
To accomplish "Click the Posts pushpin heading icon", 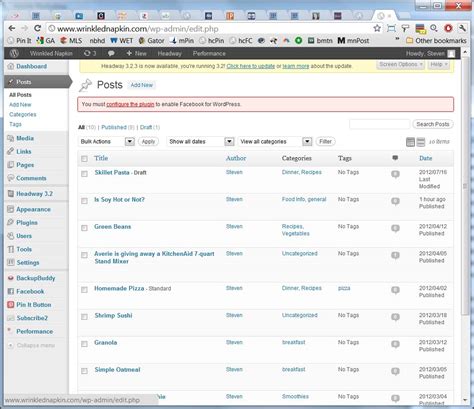I will (x=85, y=85).
